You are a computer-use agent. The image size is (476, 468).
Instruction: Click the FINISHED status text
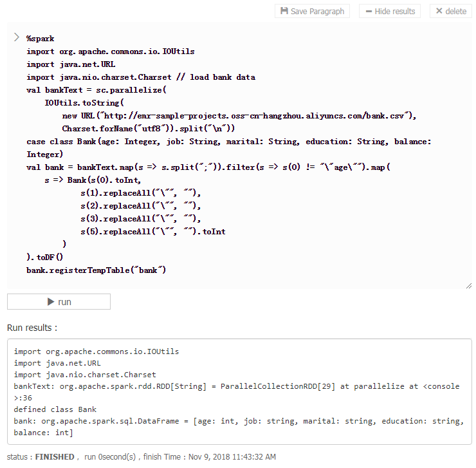[55, 456]
